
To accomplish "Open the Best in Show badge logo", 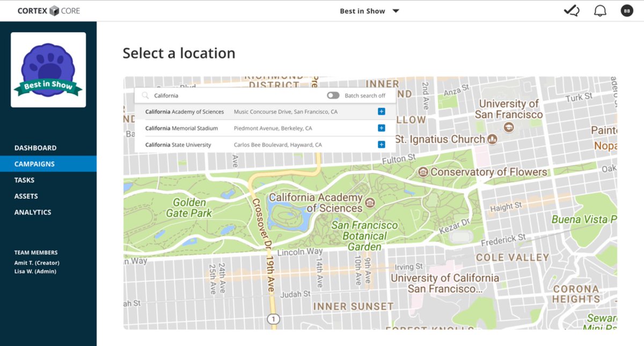I will pyautogui.click(x=48, y=70).
